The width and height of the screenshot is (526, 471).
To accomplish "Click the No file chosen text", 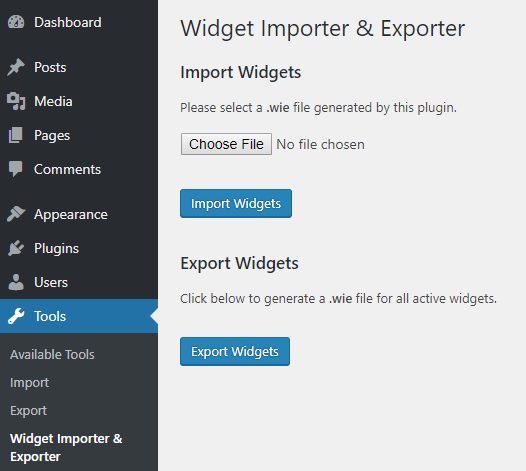I will point(320,145).
